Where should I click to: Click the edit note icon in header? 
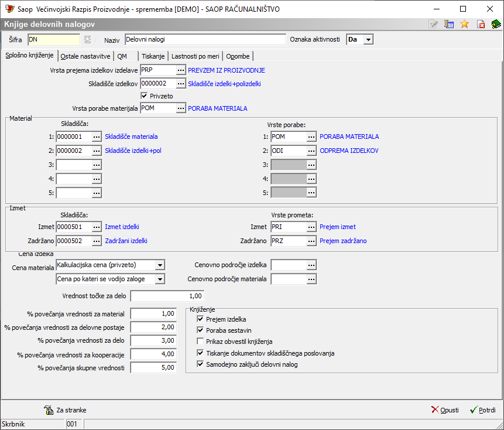(x=433, y=24)
